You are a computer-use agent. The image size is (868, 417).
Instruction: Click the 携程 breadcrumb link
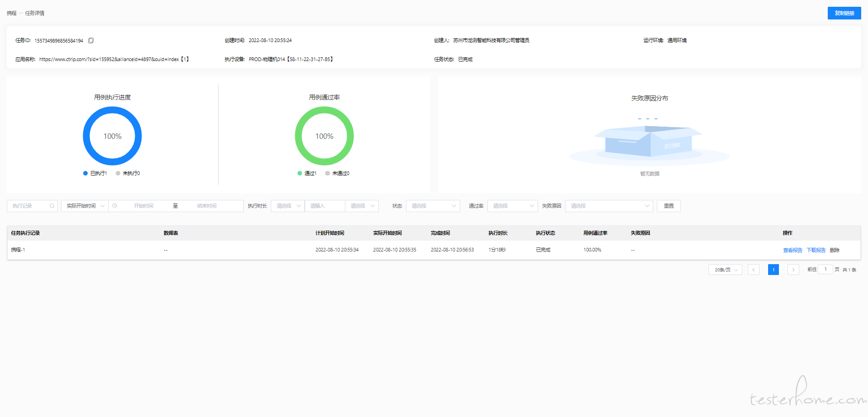tap(11, 13)
